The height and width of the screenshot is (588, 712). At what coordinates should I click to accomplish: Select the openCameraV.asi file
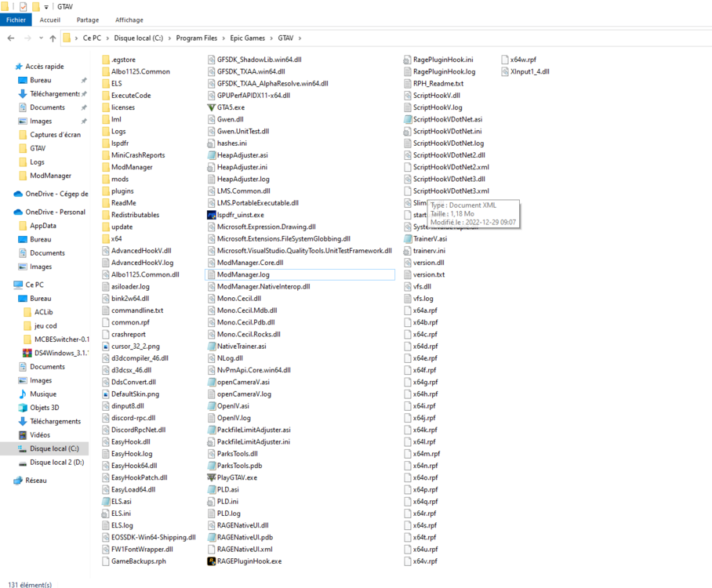coord(238,383)
